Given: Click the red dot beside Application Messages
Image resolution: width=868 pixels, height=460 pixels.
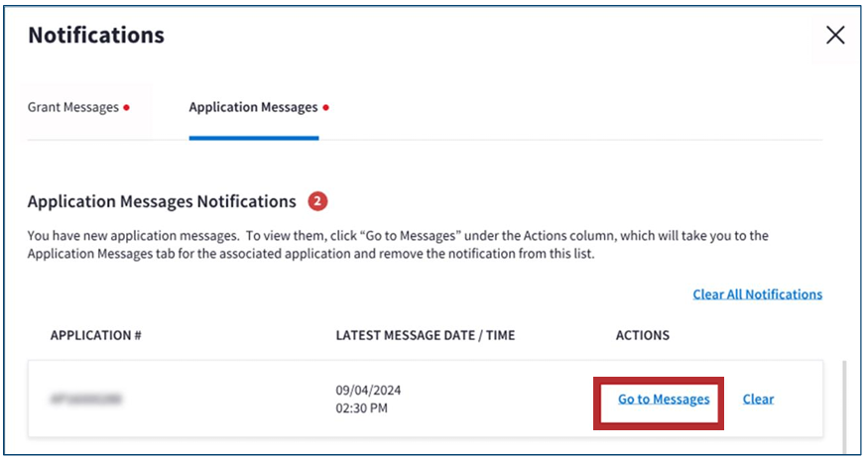Looking at the screenshot, I should 326,108.
